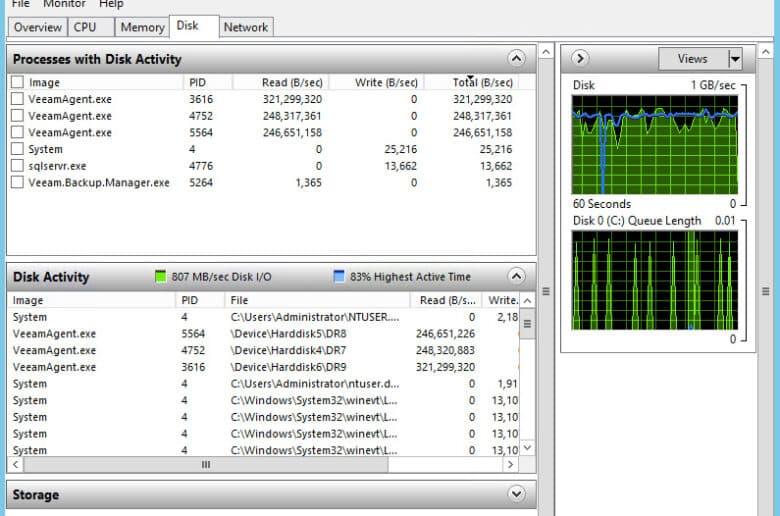780x516 pixels.
Task: Sort Disk Activity by Read (B/s...) column
Action: 447,300
